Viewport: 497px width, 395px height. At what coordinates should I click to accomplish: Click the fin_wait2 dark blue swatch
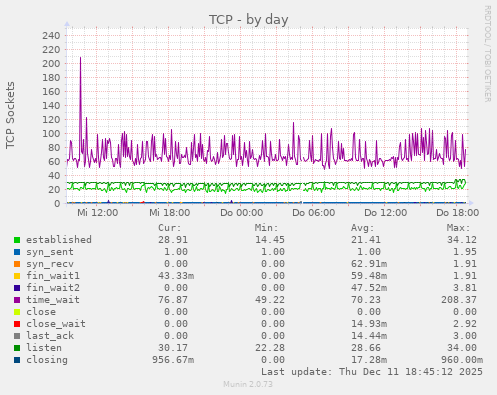[17, 288]
